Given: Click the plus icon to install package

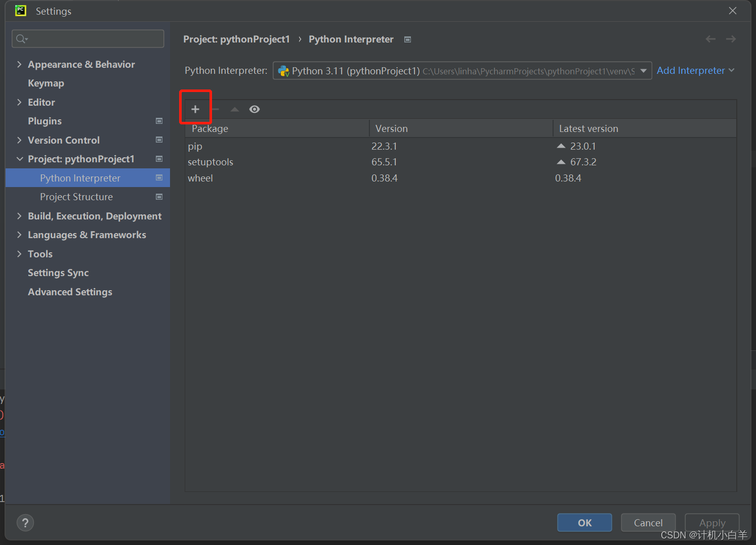Looking at the screenshot, I should click(x=195, y=109).
